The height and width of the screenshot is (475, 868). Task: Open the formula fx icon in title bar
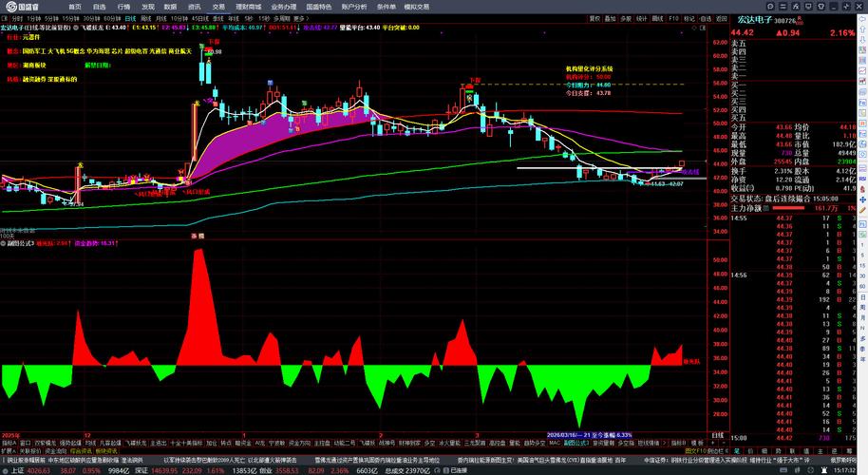(x=796, y=6)
